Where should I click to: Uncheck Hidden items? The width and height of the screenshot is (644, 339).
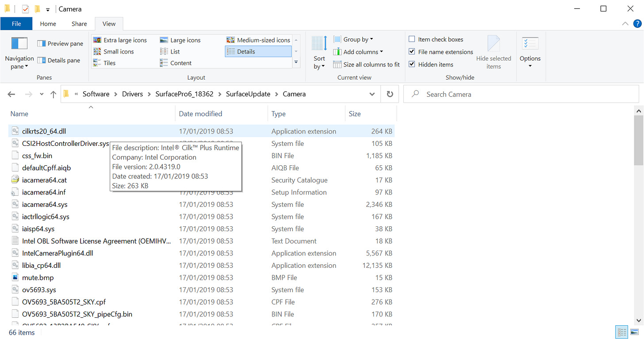412,65
